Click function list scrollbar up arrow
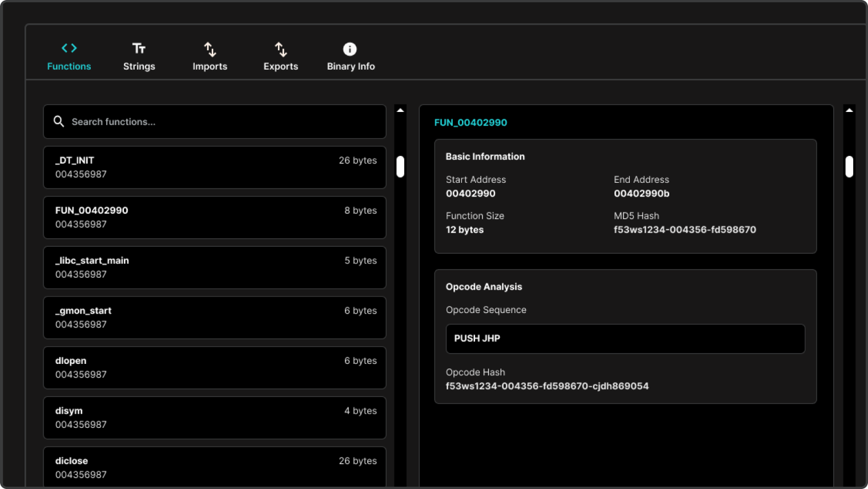The width and height of the screenshot is (868, 489). pos(400,110)
